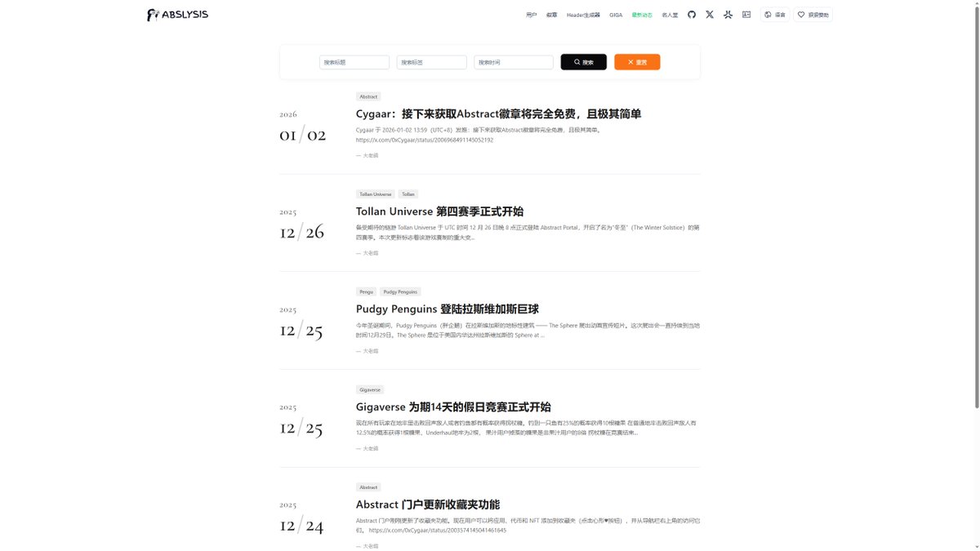
Task: Click Abstract tag above the Cygaar article
Action: [x=368, y=96]
